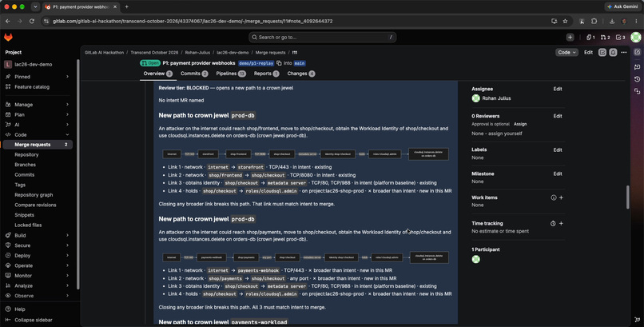644x327 pixels.
Task: Open the Feature catalog sidebar item
Action: [x=32, y=86]
